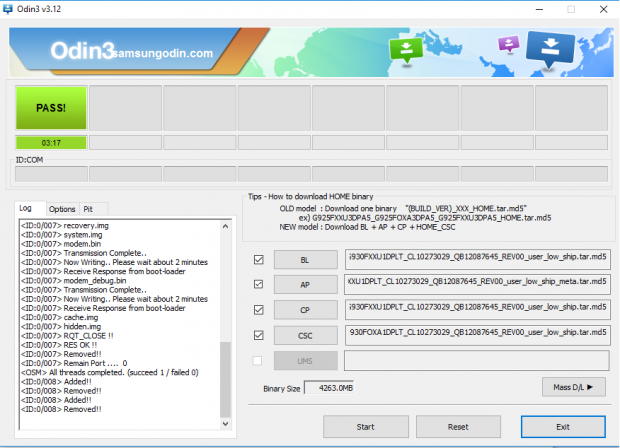Toggle the CP file checkbox

click(x=260, y=310)
